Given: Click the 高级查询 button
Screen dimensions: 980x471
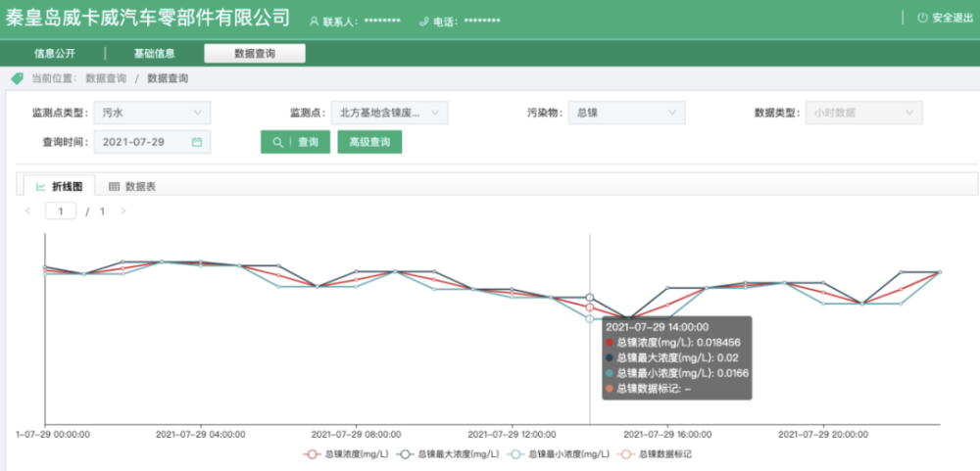Looking at the screenshot, I should pos(369,142).
